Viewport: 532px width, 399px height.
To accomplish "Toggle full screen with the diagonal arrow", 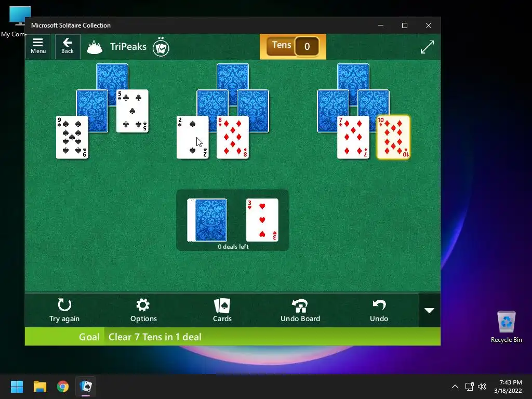I will 427,47.
